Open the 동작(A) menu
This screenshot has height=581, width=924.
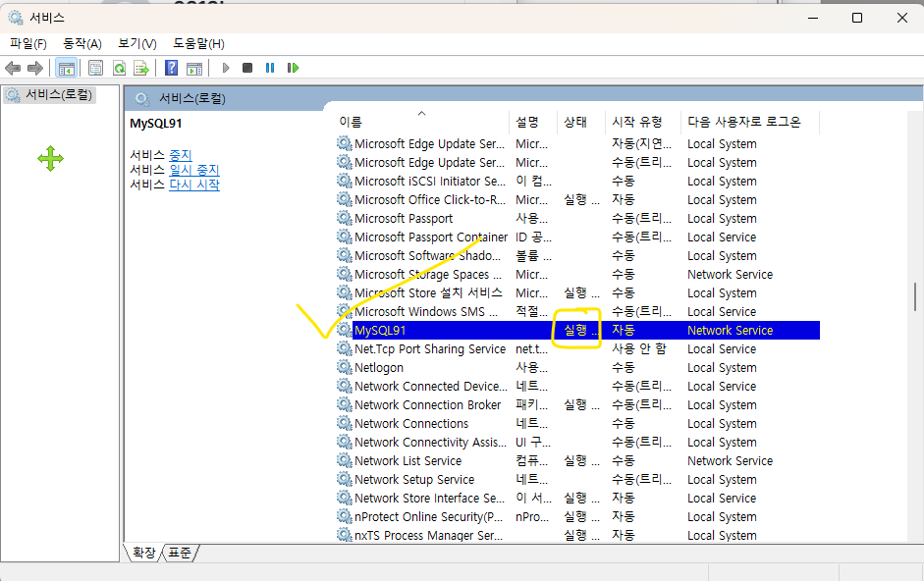coord(82,43)
